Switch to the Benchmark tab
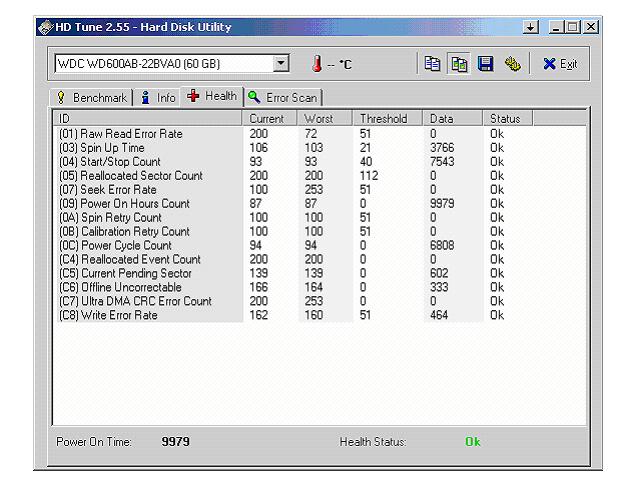Screen dimensions: 640x480 (x=93, y=98)
